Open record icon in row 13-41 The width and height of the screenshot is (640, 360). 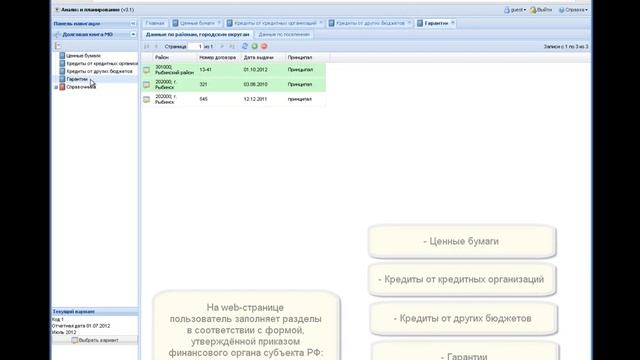147,70
